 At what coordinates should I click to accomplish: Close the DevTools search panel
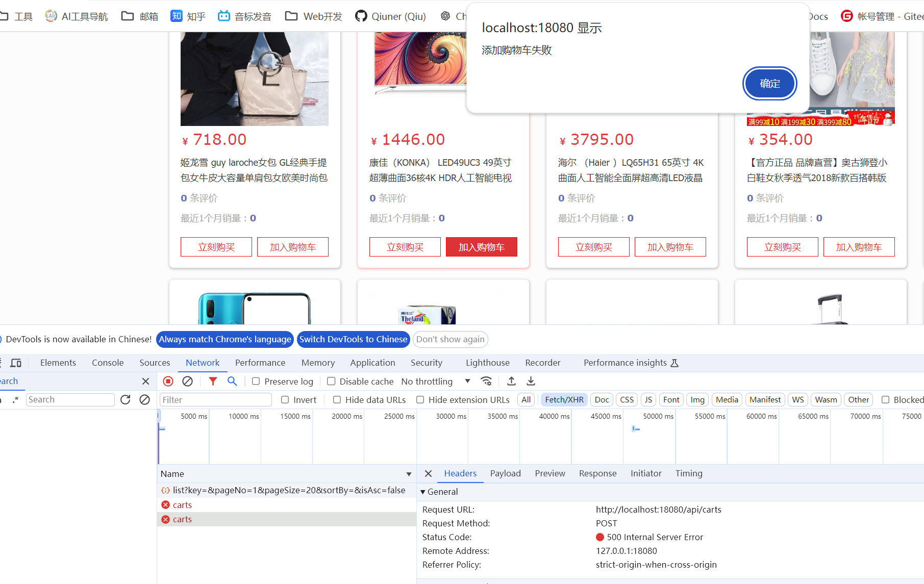pos(145,381)
